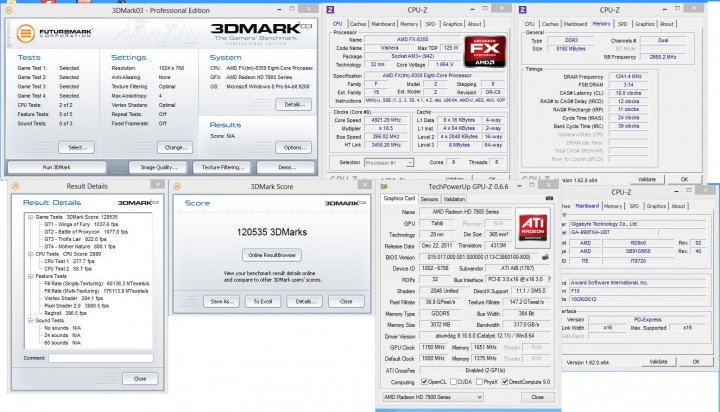Open the AMD Radeon HD 7900 Series dropdown
Viewport: 720px width, 412px height.
(433, 397)
